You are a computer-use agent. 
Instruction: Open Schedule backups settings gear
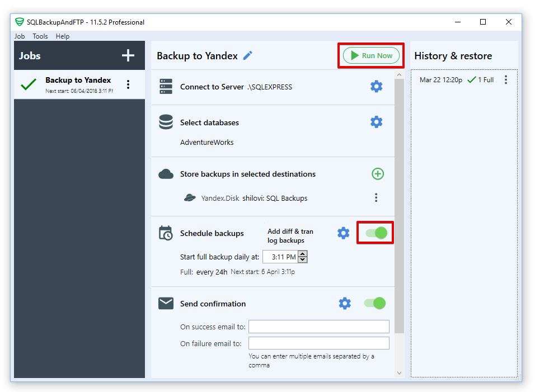[x=344, y=233]
